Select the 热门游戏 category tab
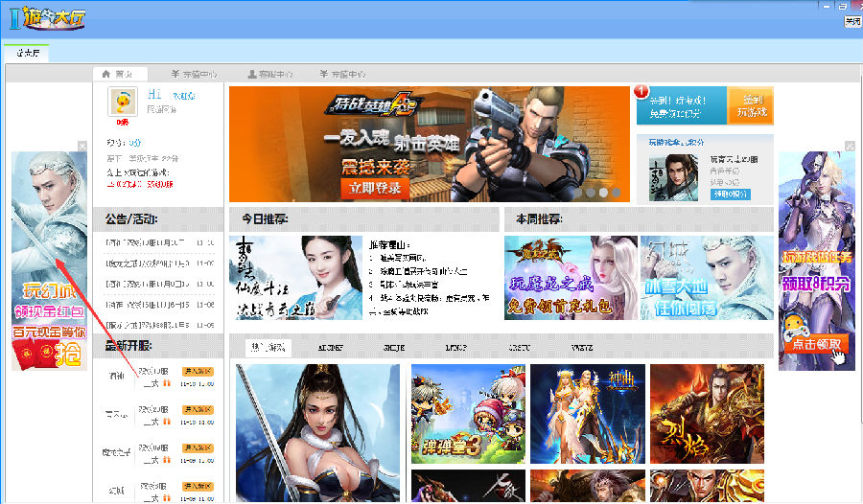863x504 pixels. pyautogui.click(x=268, y=347)
